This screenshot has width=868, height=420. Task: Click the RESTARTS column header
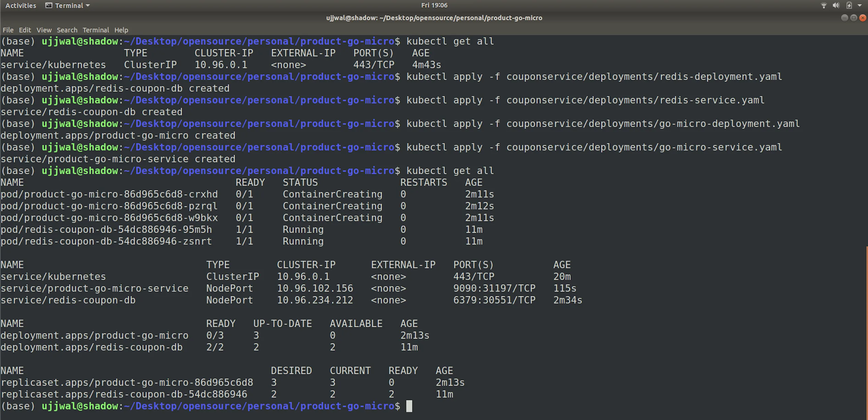pos(423,183)
